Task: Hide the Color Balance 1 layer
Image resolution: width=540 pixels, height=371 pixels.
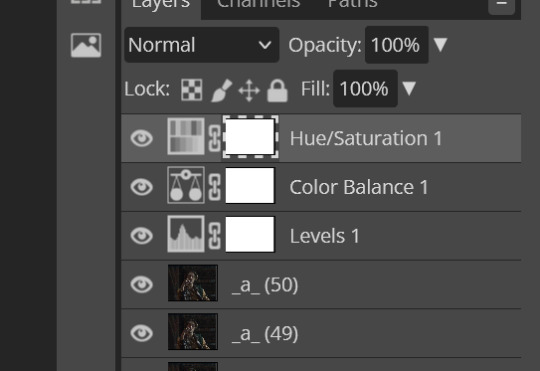Action: pyautogui.click(x=142, y=187)
